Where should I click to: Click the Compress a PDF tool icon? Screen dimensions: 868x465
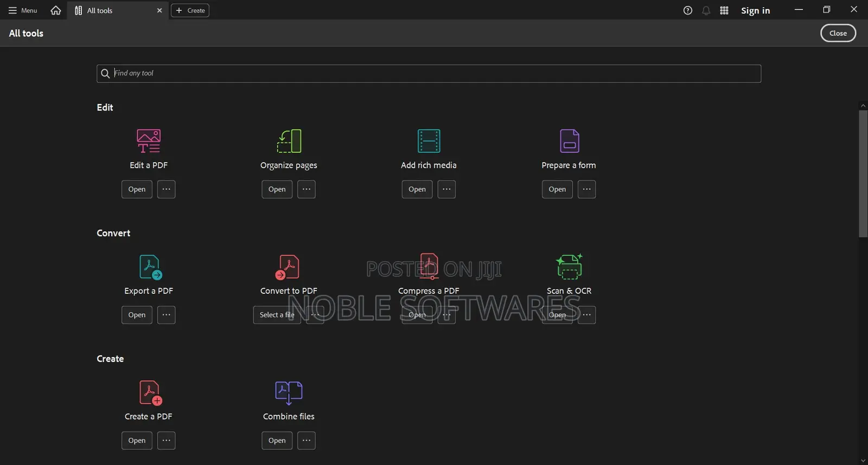(x=429, y=266)
